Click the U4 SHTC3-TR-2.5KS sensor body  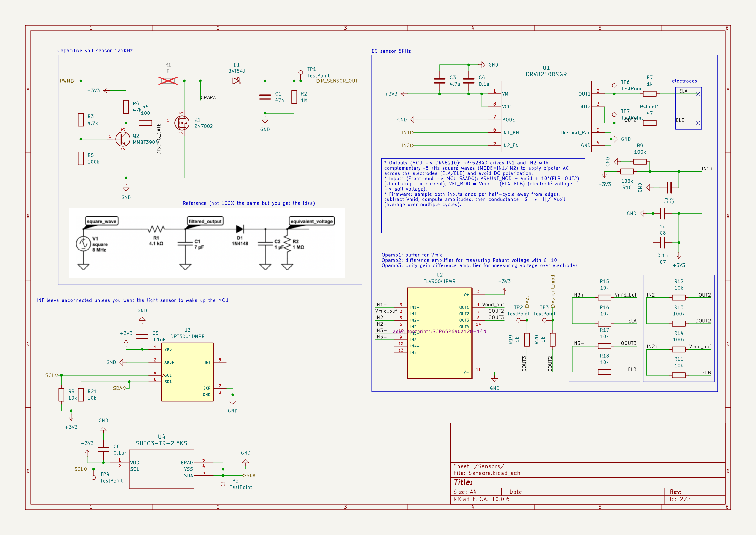[x=162, y=469]
